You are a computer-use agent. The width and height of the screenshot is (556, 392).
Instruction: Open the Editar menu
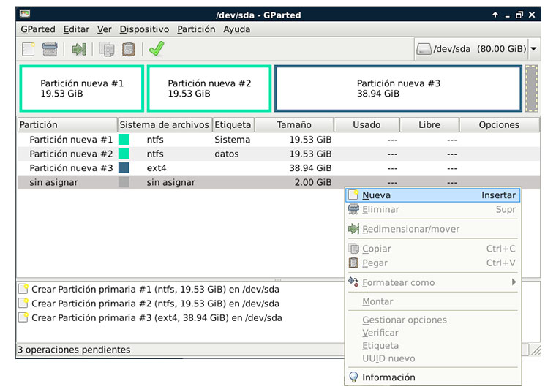click(x=76, y=29)
